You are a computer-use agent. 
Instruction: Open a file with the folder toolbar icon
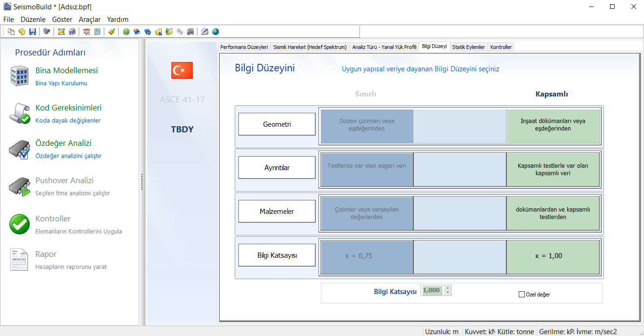coord(22,32)
